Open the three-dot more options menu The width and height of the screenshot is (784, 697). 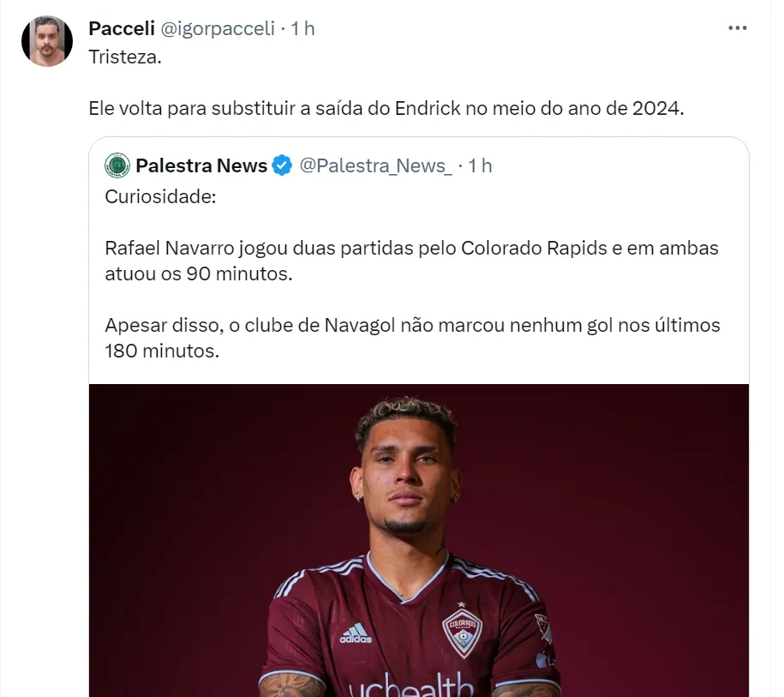coord(737,28)
